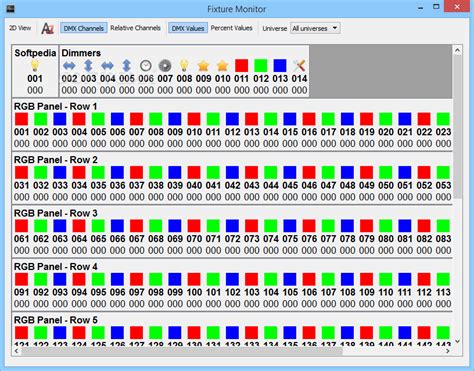The height and width of the screenshot is (371, 474).
Task: Click the Dimmers red swatch for channel 011
Action: click(x=241, y=66)
